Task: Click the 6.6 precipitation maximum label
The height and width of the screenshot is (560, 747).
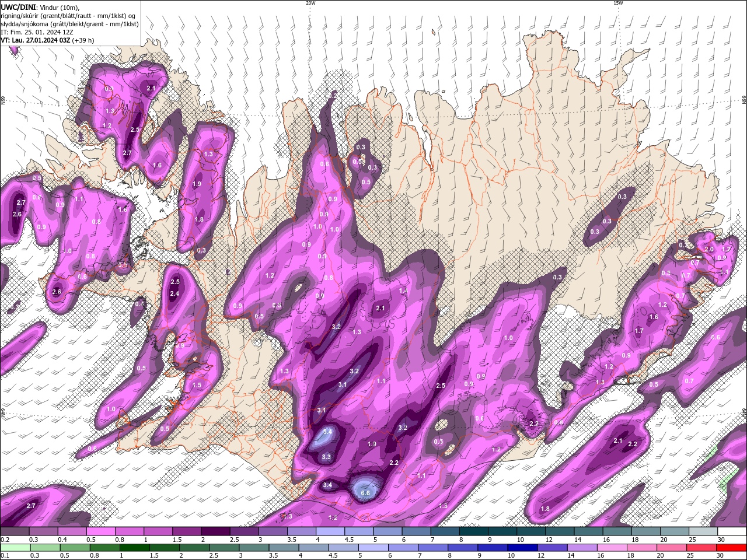Action: [x=365, y=493]
